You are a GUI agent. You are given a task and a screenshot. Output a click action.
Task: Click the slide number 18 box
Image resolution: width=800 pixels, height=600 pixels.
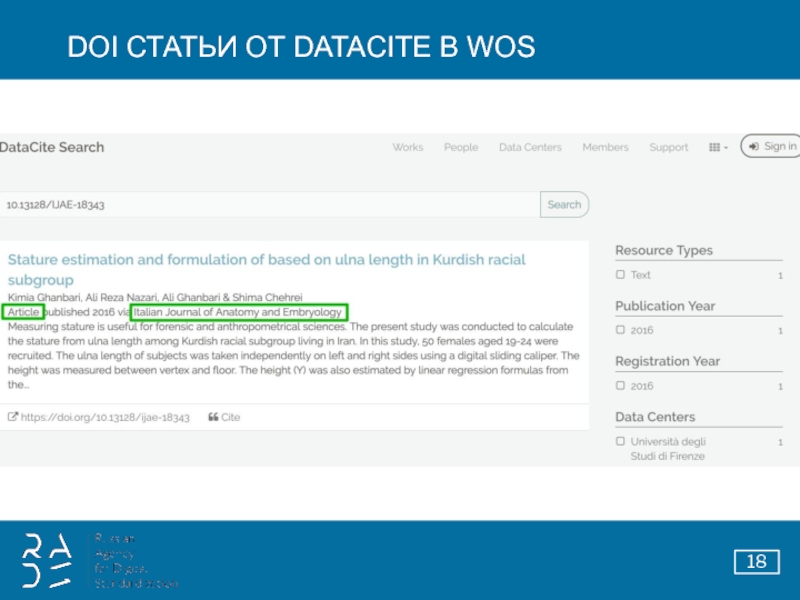click(x=757, y=562)
